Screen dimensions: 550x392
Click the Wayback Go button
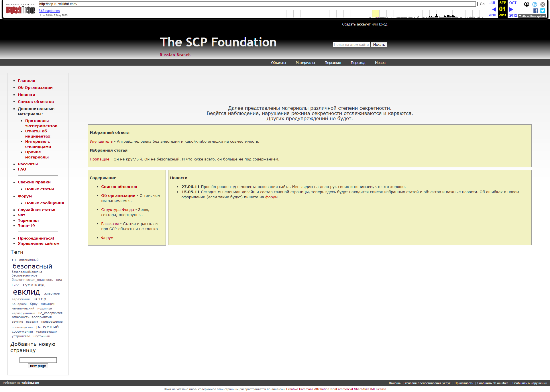(482, 4)
